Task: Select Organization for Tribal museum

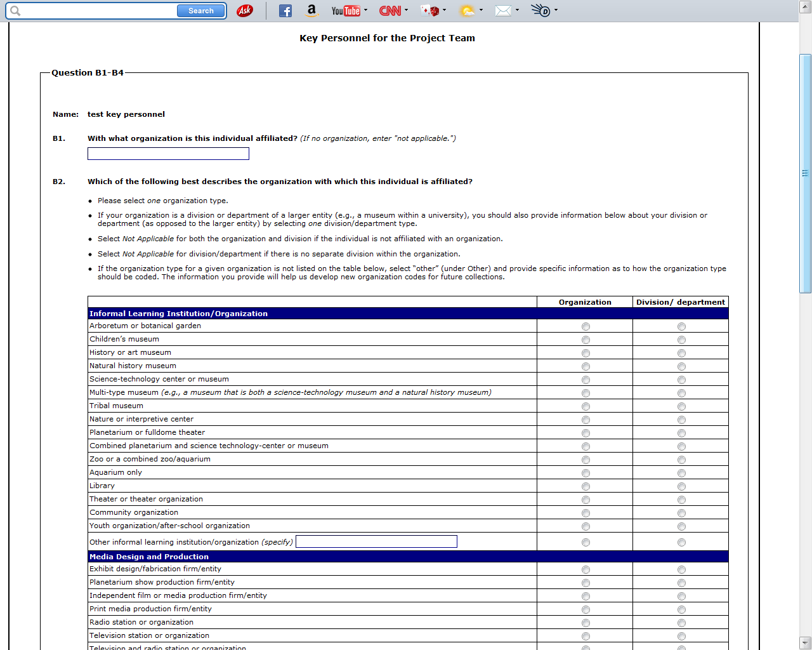Action: 586,406
